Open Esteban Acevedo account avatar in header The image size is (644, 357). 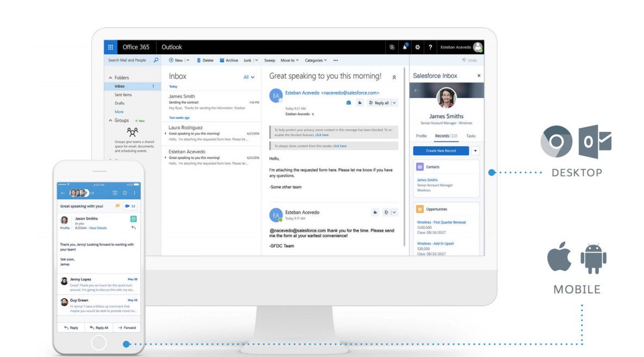point(477,47)
